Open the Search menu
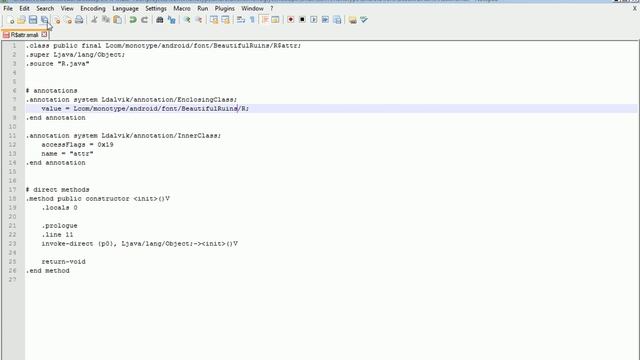The image size is (640, 360). [x=45, y=8]
